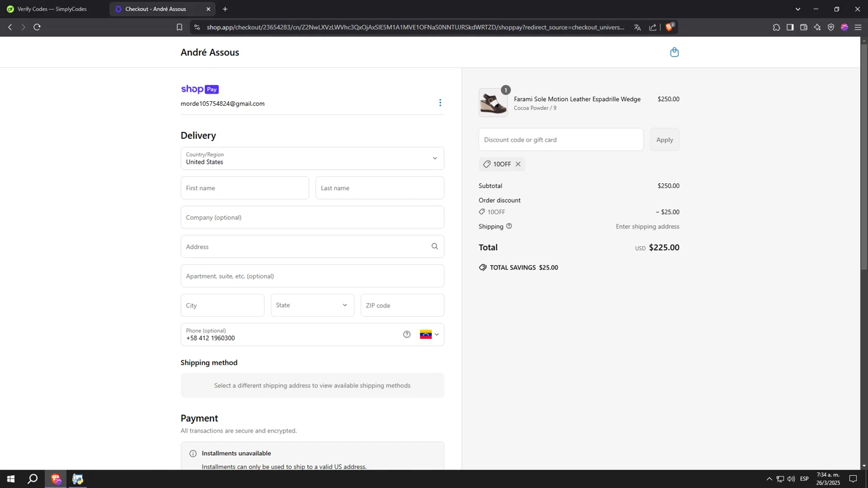Screen dimensions: 868x488
Task: Reload the current page
Action: click(37, 27)
